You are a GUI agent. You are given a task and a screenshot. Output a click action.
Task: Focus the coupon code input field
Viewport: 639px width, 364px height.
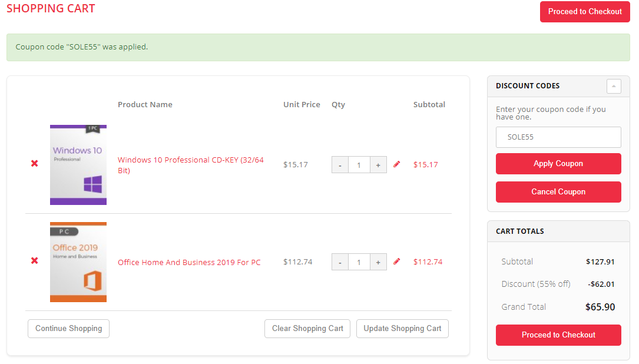(558, 137)
